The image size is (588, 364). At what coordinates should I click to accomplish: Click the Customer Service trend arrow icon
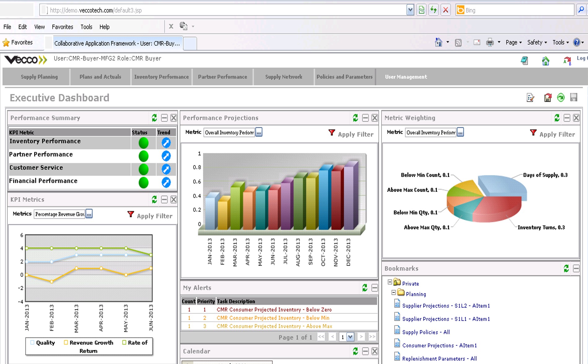(x=166, y=169)
